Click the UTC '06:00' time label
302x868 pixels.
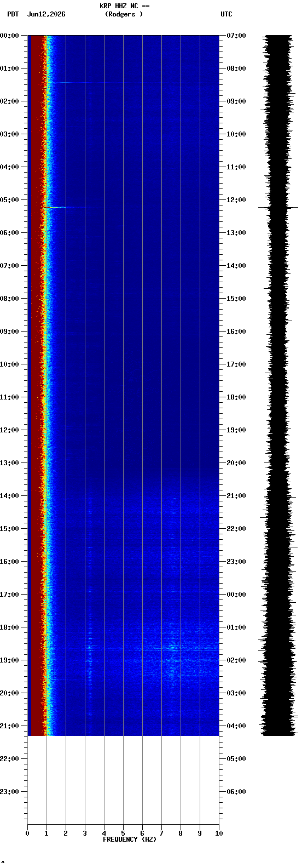point(236,792)
